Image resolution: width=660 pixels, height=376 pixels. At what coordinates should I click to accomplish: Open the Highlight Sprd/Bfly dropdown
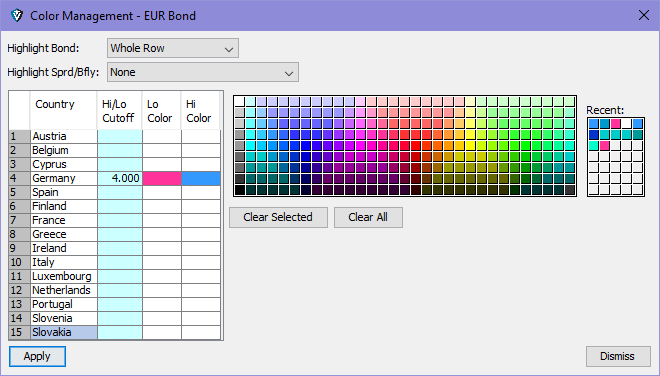(x=203, y=72)
